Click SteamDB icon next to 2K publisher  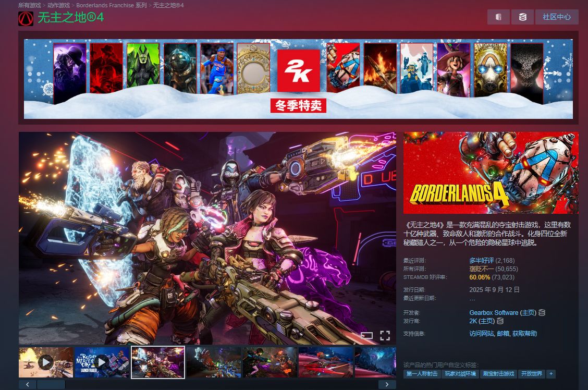[500, 321]
